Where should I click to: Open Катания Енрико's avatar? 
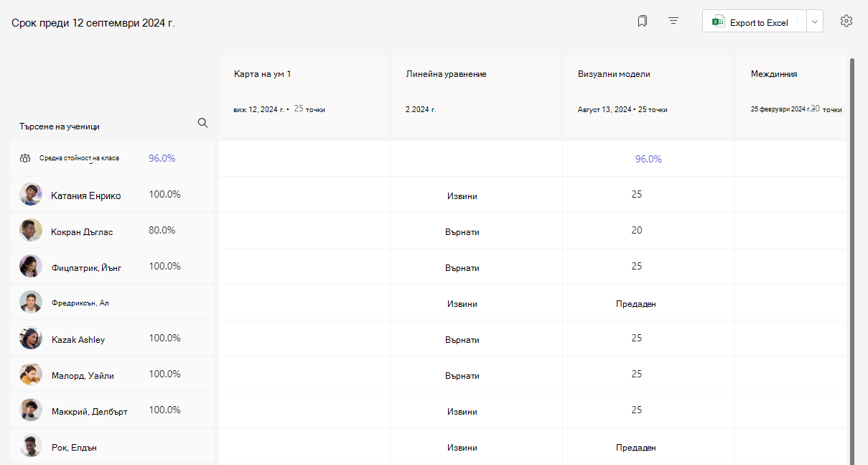click(31, 194)
